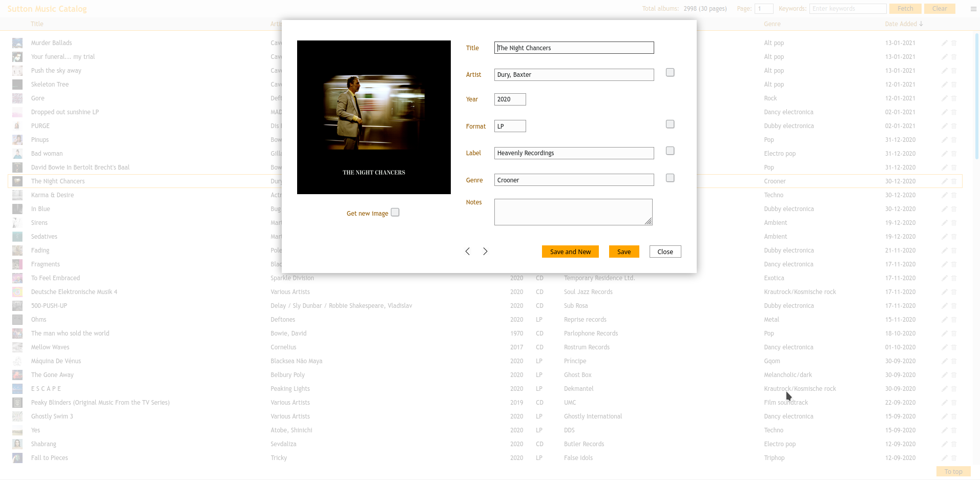
Task: Open the hamburger menu icon
Action: [x=973, y=9]
